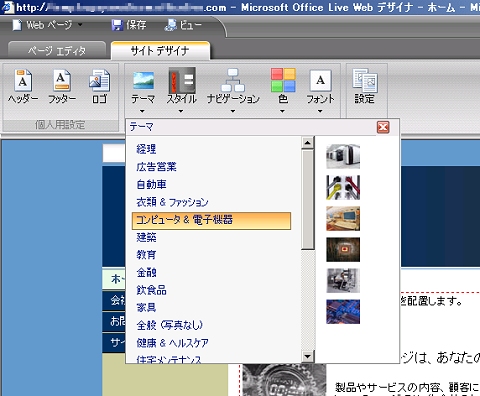Click the ナビゲーション hierarchy icon
The height and width of the screenshot is (396, 480).
point(233,80)
